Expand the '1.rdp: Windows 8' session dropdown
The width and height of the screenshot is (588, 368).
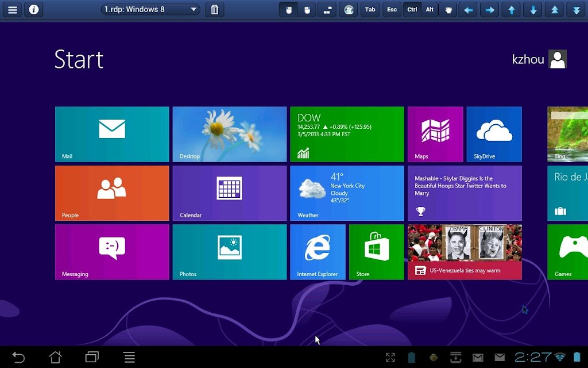tap(150, 10)
